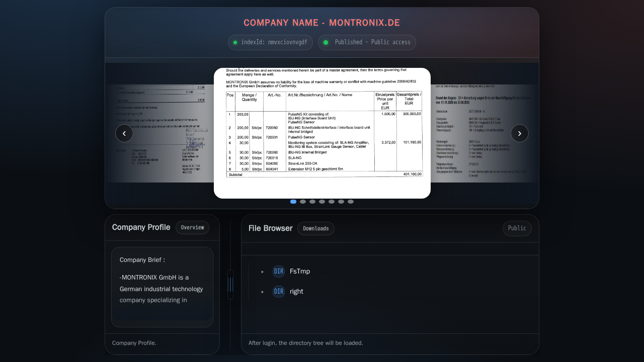
Task: Open the centered price quotation document slide
Action: click(322, 133)
